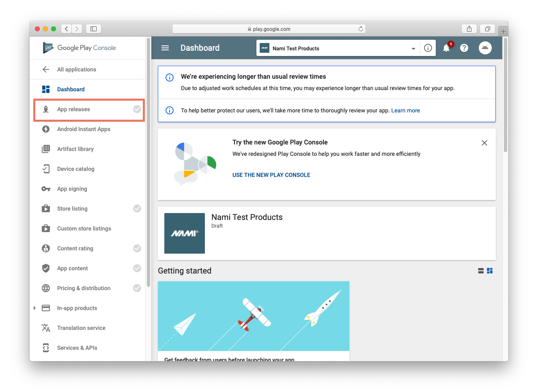Open Store listing page

tap(72, 209)
